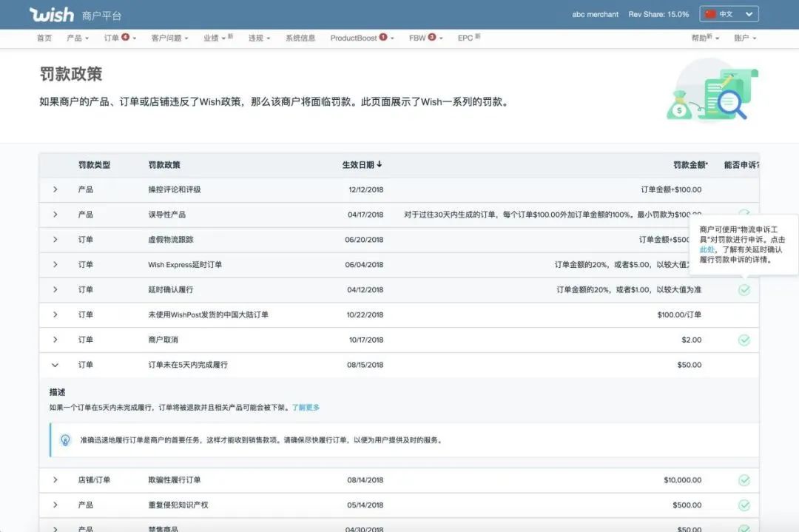Go to 首页 menu item
This screenshot has width=799, height=532.
click(x=44, y=38)
